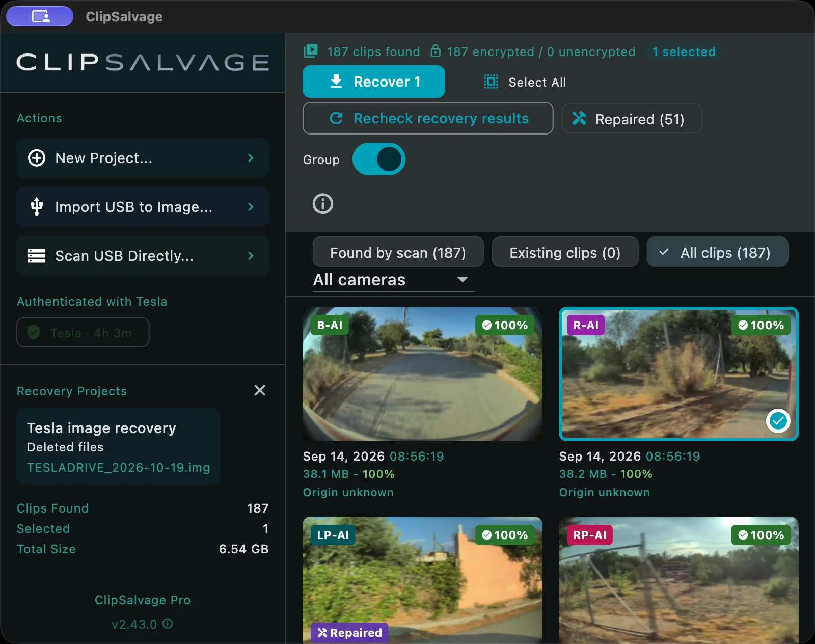Open the All cameras dropdown

pos(394,280)
